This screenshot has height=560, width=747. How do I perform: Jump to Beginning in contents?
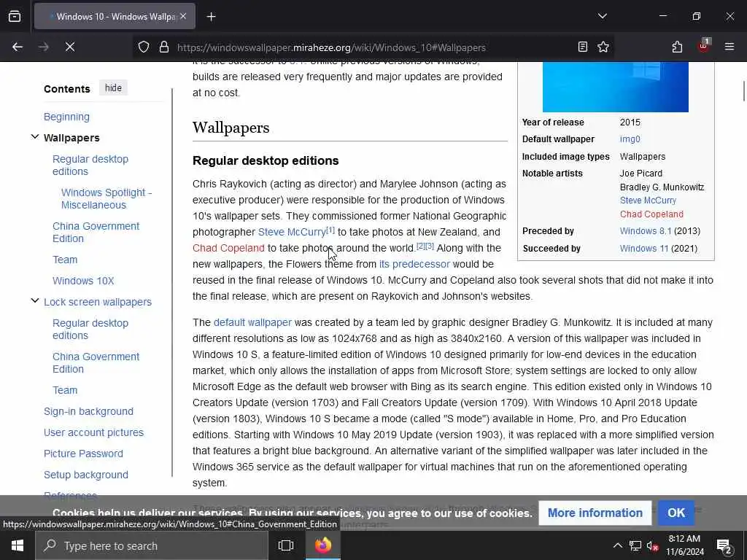66,117
